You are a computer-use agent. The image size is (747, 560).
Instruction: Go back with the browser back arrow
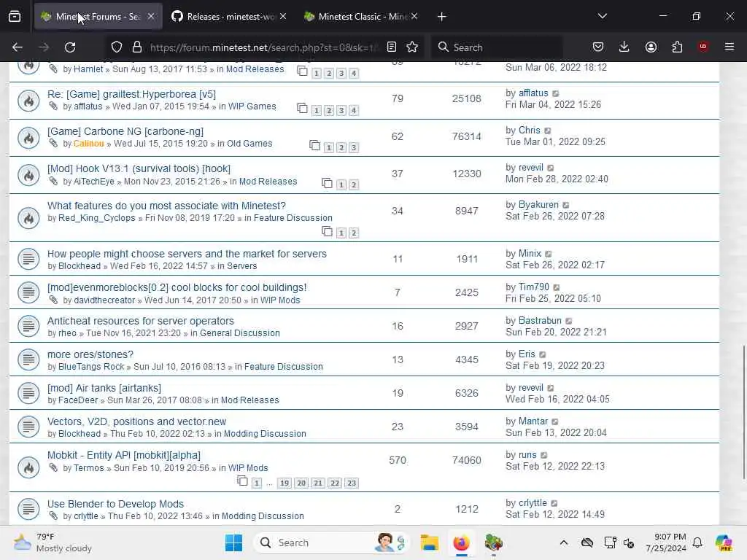[x=18, y=47]
